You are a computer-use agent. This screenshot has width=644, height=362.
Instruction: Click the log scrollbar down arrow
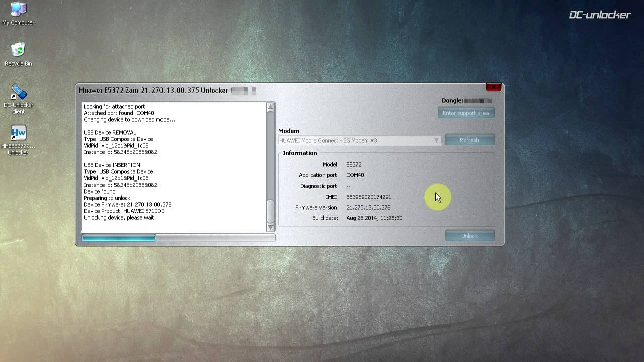tap(270, 227)
